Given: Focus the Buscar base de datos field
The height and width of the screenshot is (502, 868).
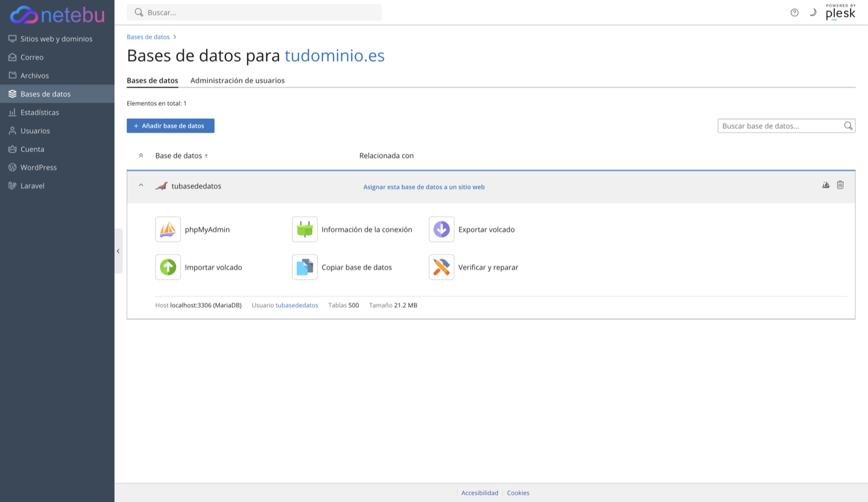Looking at the screenshot, I should coord(787,125).
